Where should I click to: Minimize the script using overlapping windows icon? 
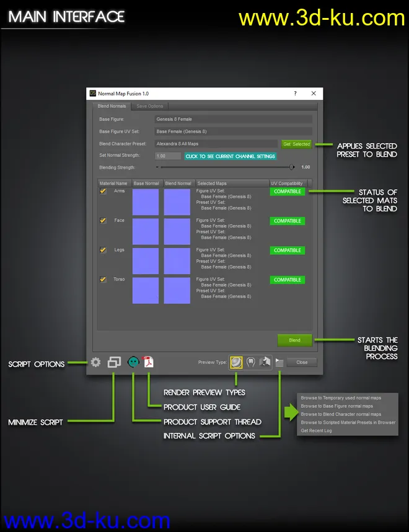pos(113,362)
